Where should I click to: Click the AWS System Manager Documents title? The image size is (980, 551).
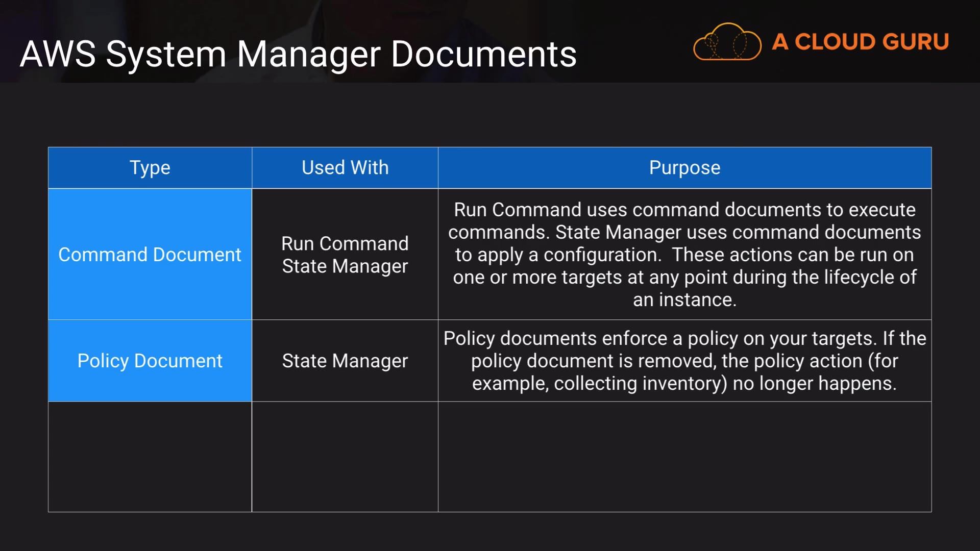298,54
